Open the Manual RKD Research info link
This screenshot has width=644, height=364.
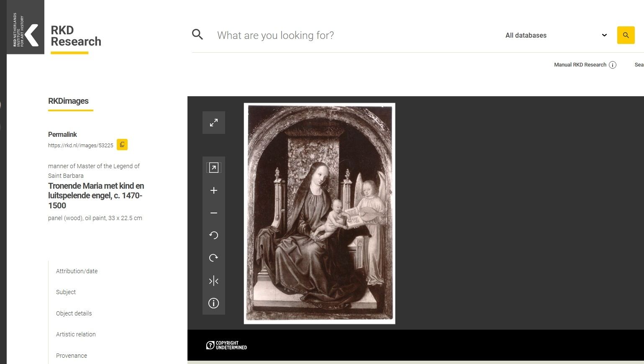click(585, 65)
